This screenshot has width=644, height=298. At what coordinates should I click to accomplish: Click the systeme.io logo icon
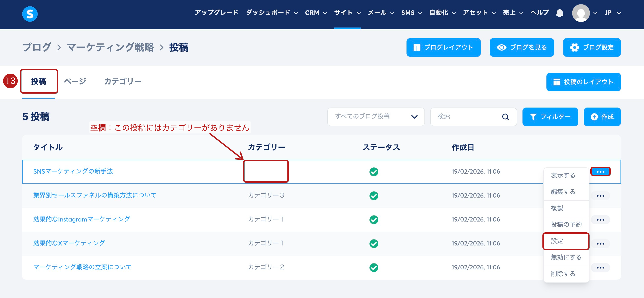[x=30, y=14]
